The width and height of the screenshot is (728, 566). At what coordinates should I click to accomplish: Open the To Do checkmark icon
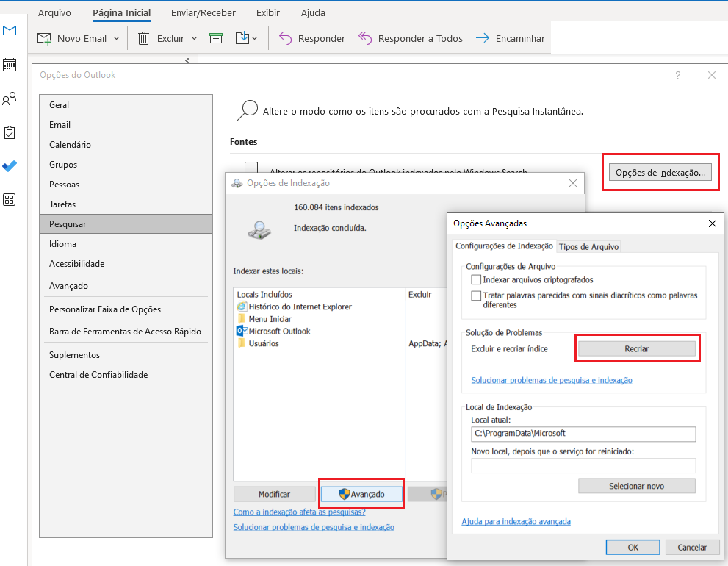(10, 166)
